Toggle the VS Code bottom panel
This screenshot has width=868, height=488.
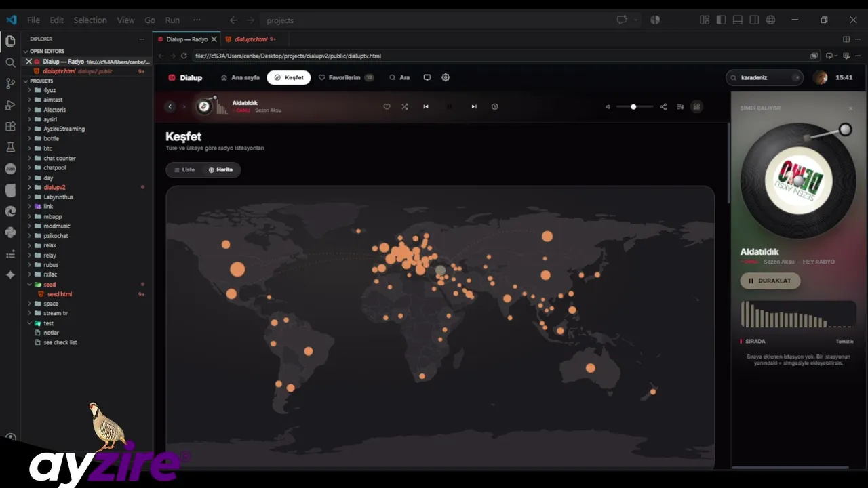coord(738,20)
